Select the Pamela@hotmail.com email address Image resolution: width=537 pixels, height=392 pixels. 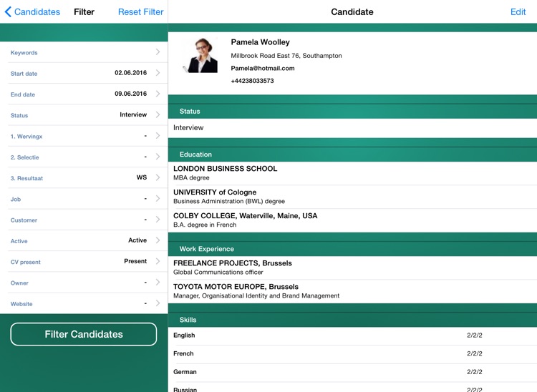tap(263, 69)
